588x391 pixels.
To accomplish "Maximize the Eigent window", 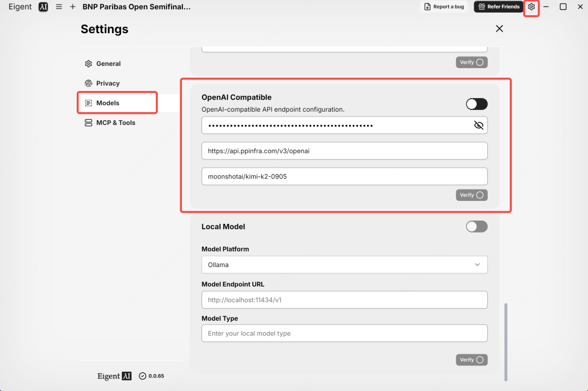I will point(563,7).
